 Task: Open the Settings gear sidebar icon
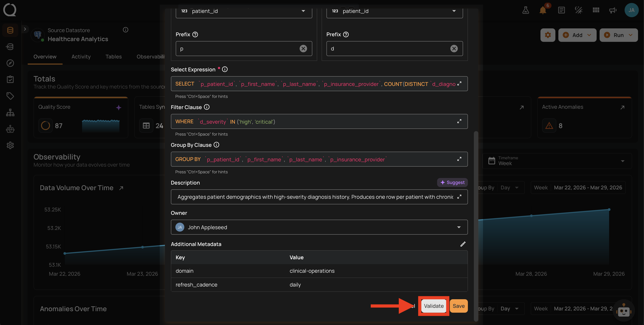coord(10,145)
